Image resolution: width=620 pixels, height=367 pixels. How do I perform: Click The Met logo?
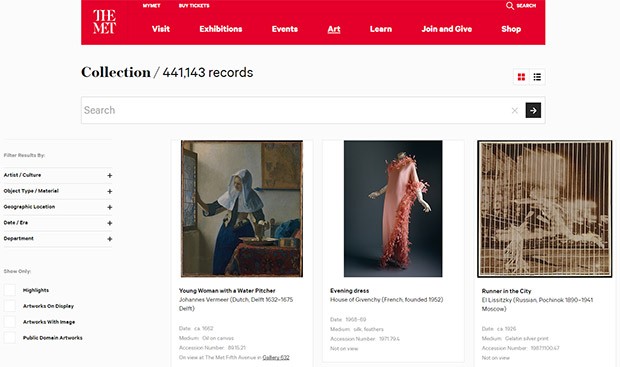coord(104,22)
